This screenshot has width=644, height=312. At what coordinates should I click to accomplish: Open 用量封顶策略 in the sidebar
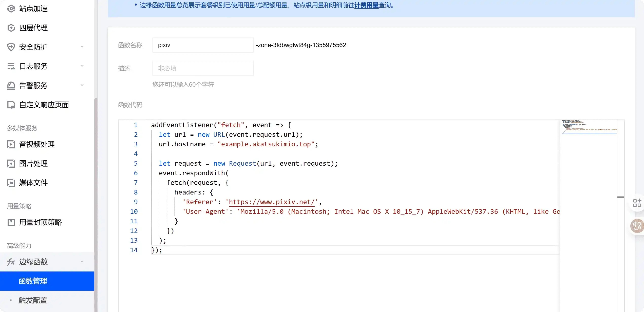(41, 222)
